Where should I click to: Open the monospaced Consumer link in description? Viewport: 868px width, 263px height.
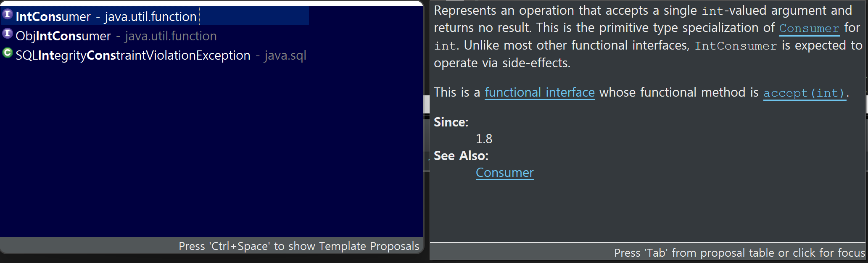point(809,29)
